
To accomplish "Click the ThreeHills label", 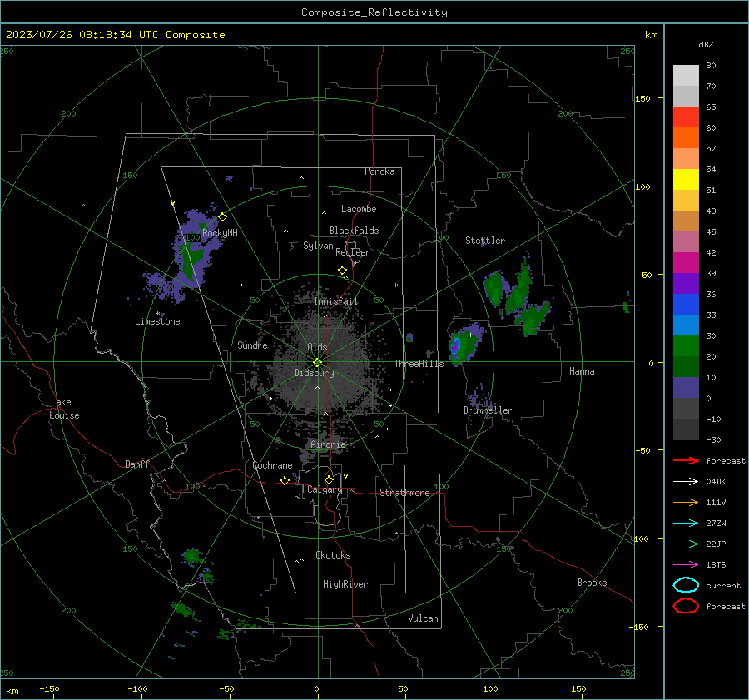I will [419, 364].
